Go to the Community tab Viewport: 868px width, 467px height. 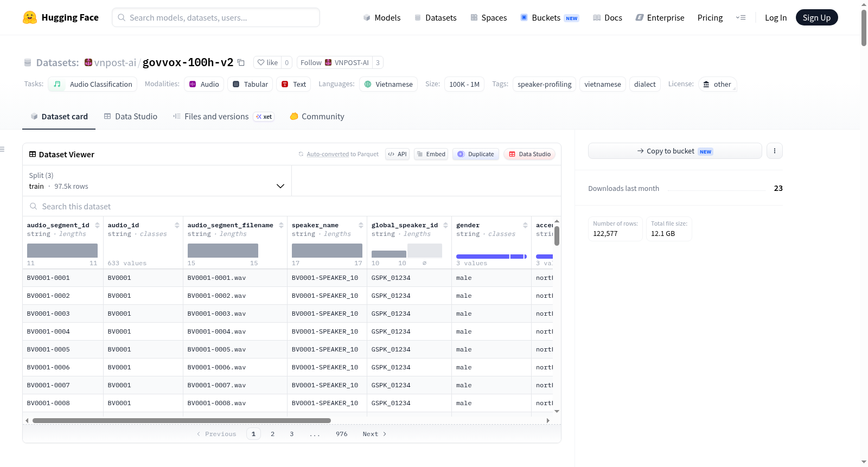tap(317, 117)
